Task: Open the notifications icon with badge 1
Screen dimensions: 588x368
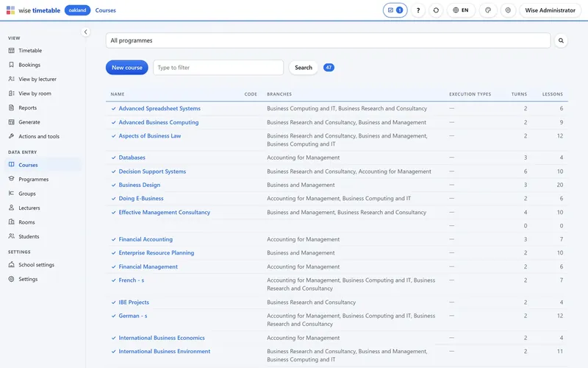Action: (x=395, y=10)
